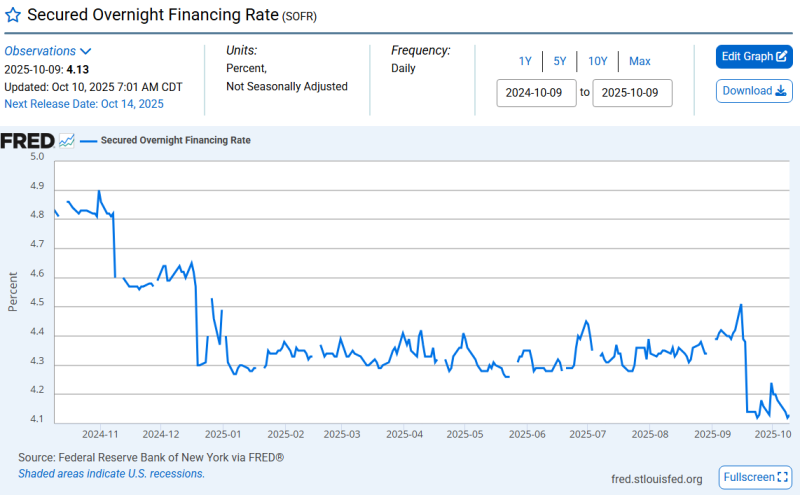Image resolution: width=800 pixels, height=495 pixels.
Task: Open the Edit Graph panel
Action: [754, 57]
